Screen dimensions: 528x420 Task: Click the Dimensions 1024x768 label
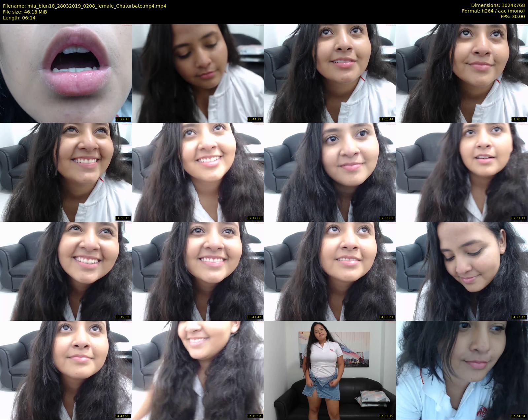498,5
